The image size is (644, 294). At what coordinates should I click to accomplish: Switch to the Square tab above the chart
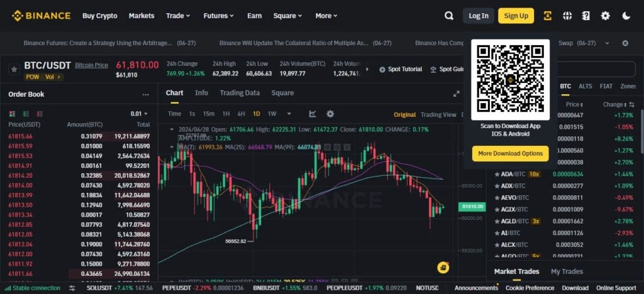click(x=282, y=93)
